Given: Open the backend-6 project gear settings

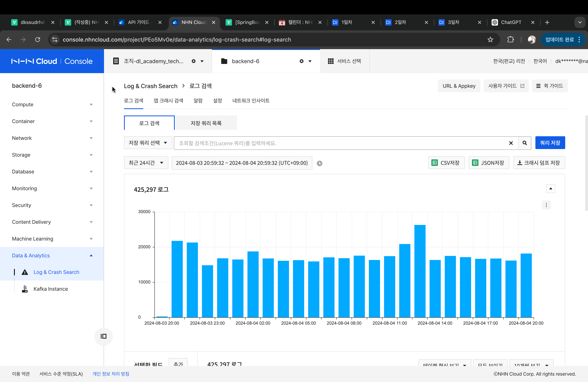Looking at the screenshot, I should pyautogui.click(x=301, y=61).
